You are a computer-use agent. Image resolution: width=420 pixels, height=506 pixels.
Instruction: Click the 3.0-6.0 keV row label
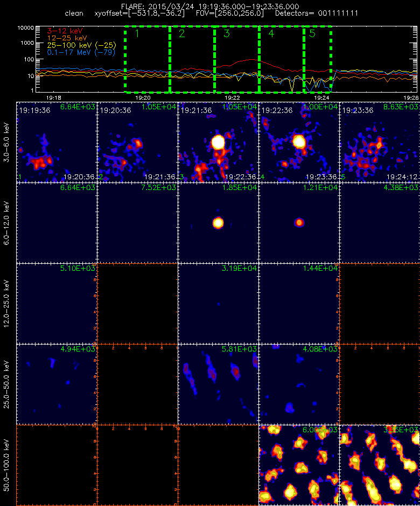(6, 142)
